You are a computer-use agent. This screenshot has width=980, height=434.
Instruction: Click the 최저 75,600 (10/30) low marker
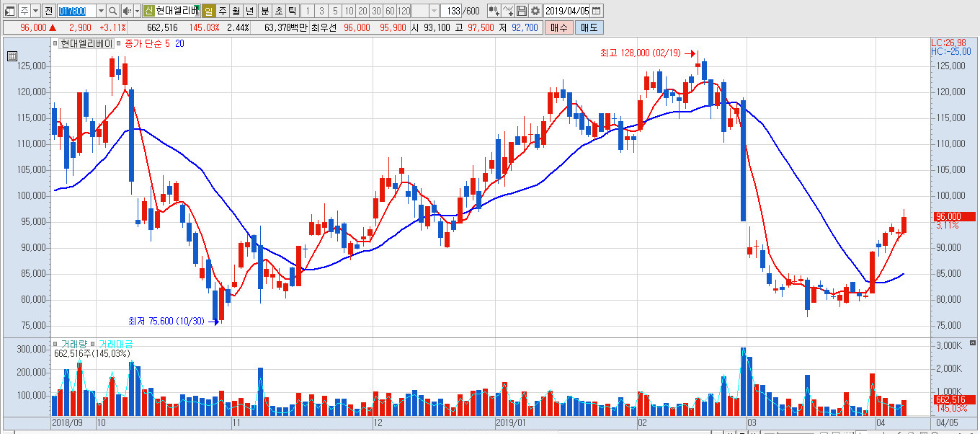pyautogui.click(x=166, y=321)
